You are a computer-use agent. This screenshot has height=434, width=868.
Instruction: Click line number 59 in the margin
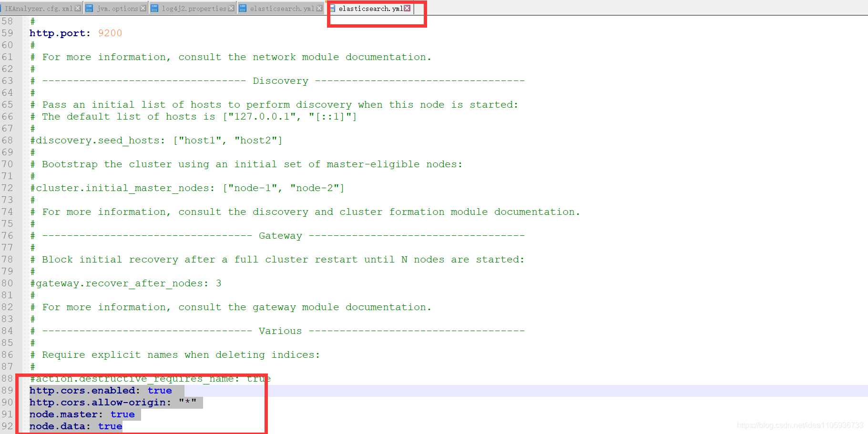[x=8, y=33]
